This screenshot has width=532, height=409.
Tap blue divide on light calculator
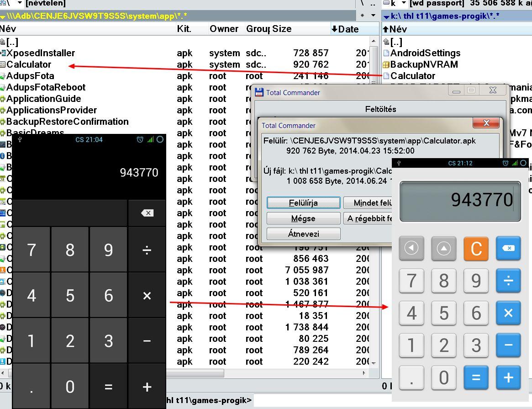coord(508,281)
